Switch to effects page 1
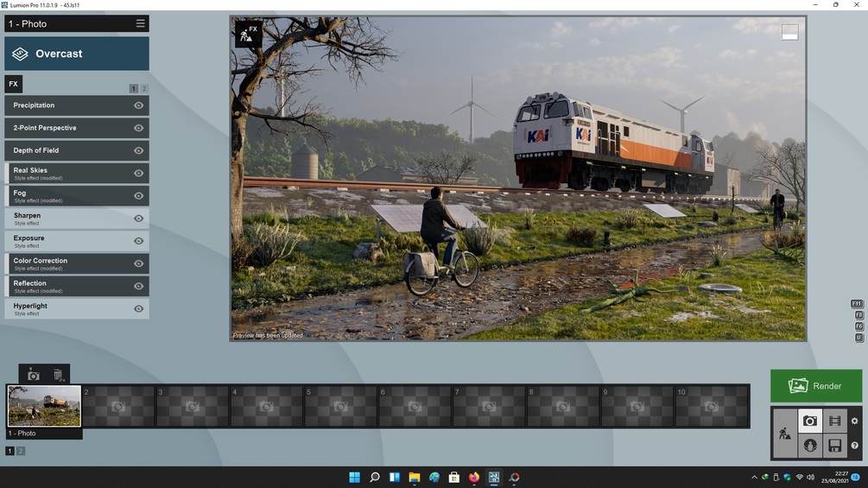The image size is (868, 488). (x=133, y=88)
